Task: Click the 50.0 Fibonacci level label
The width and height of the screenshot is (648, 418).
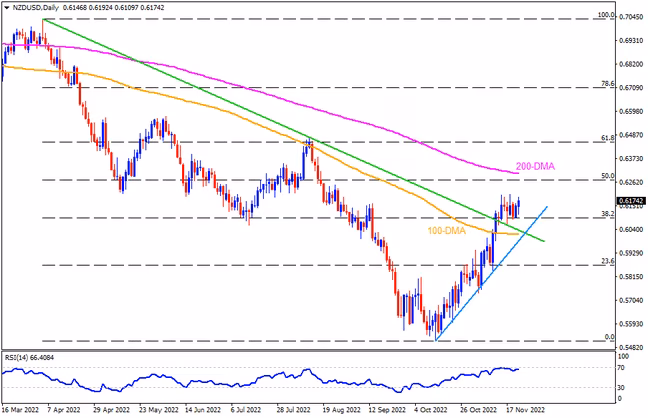Action: pyautogui.click(x=608, y=176)
